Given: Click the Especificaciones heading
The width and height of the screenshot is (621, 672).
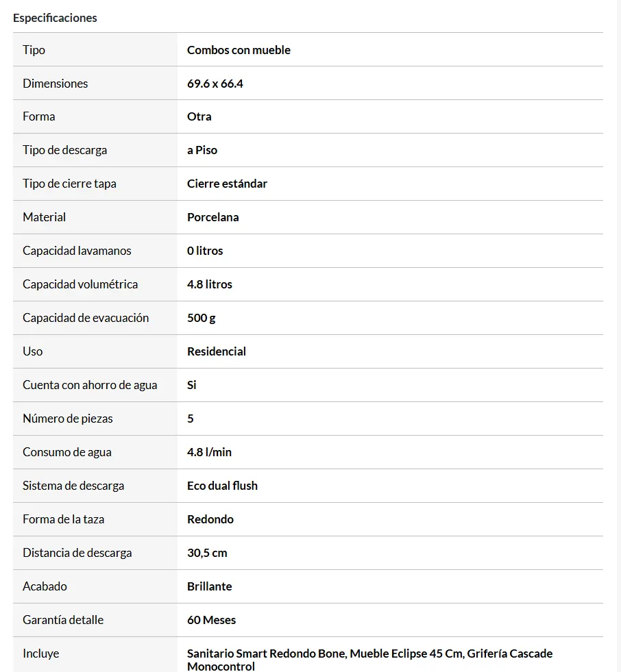Looking at the screenshot, I should tap(55, 18).
